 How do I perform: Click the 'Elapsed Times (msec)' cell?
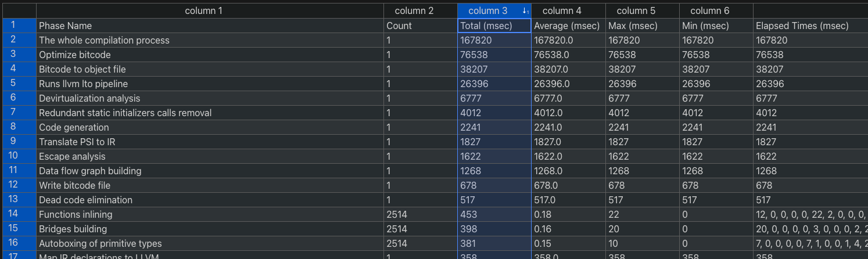[810, 26]
